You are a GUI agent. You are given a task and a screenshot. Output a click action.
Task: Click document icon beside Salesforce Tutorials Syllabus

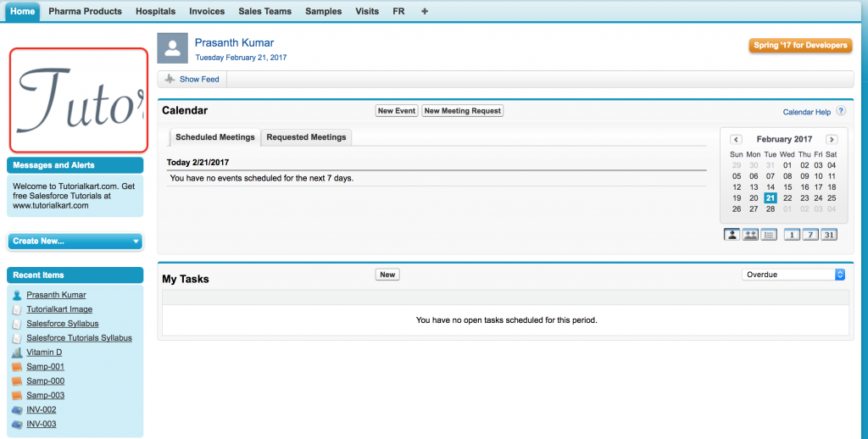pos(17,338)
